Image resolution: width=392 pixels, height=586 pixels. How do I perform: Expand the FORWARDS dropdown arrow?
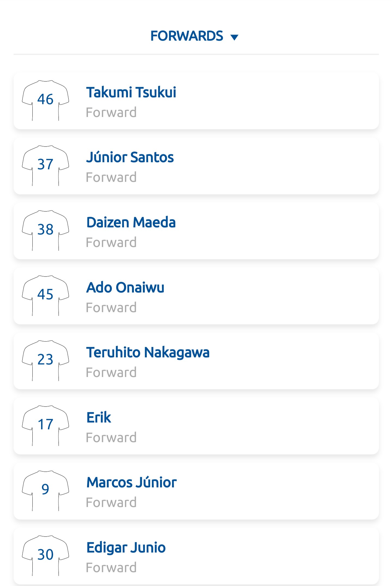point(234,37)
